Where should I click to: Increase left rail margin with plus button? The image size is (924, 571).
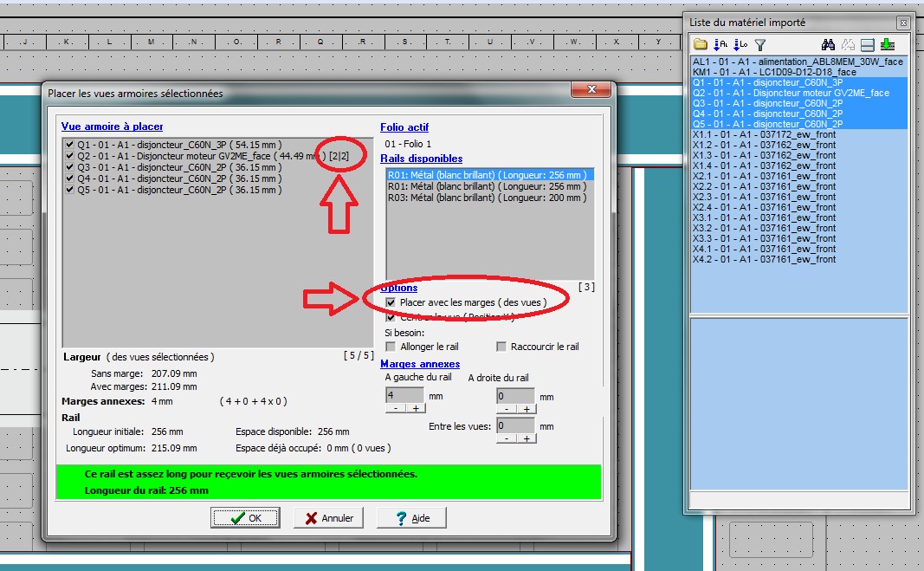pos(415,408)
